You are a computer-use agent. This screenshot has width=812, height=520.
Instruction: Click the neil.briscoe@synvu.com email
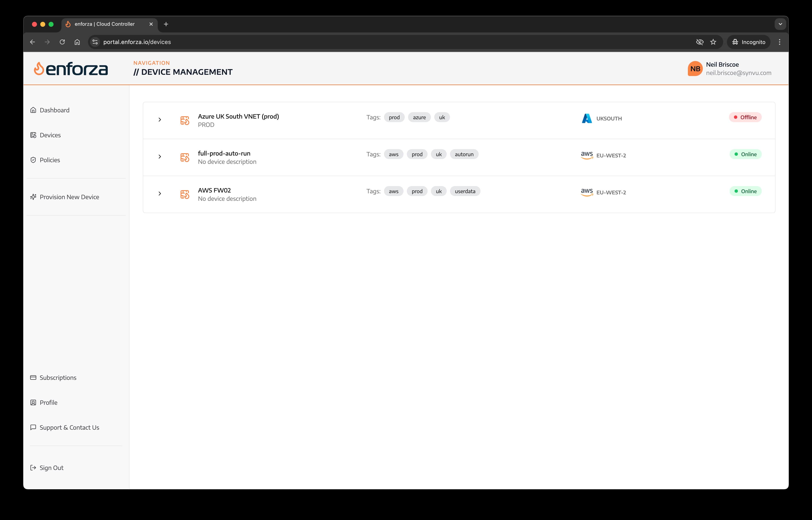739,73
